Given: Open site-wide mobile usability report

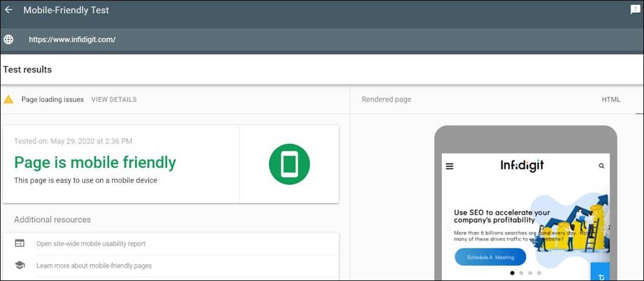Looking at the screenshot, I should tap(91, 244).
